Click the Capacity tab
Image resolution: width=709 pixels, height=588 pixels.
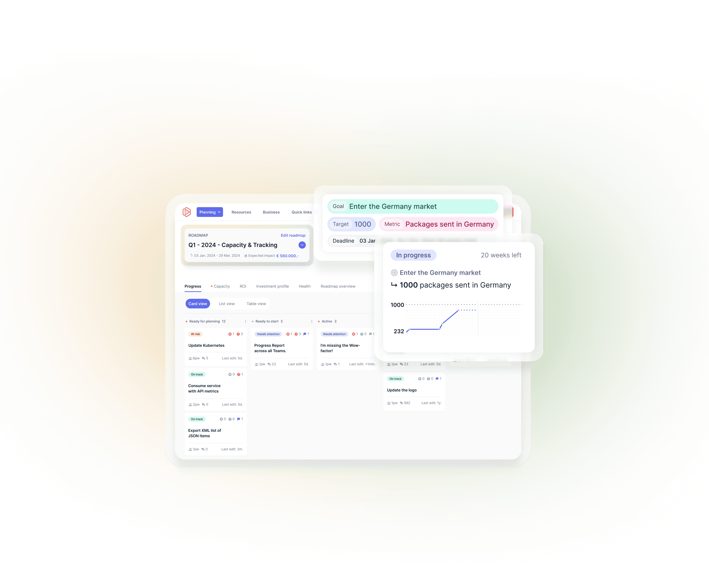[x=221, y=286]
